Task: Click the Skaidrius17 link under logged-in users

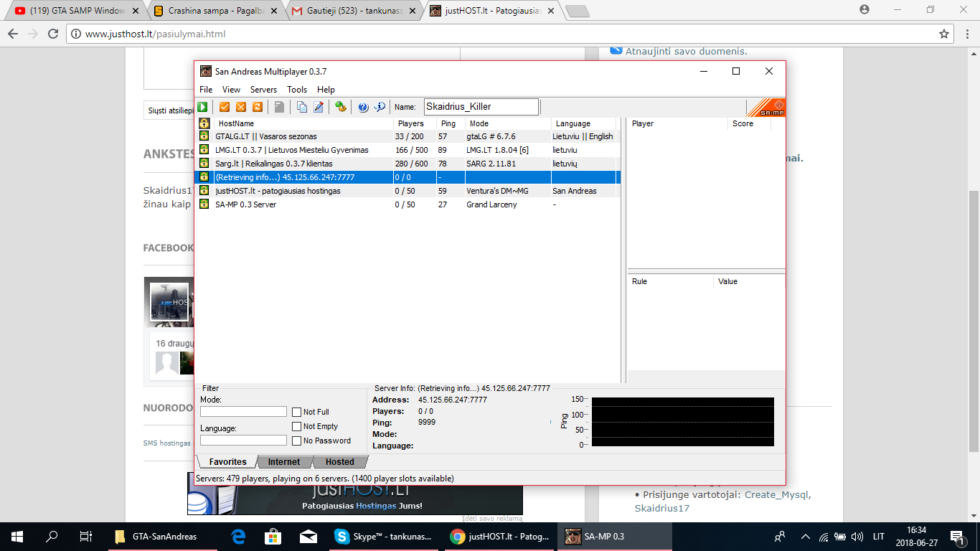Action: (x=661, y=508)
